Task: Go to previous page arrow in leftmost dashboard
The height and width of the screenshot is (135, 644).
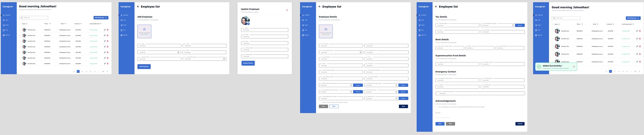Action: (74, 72)
